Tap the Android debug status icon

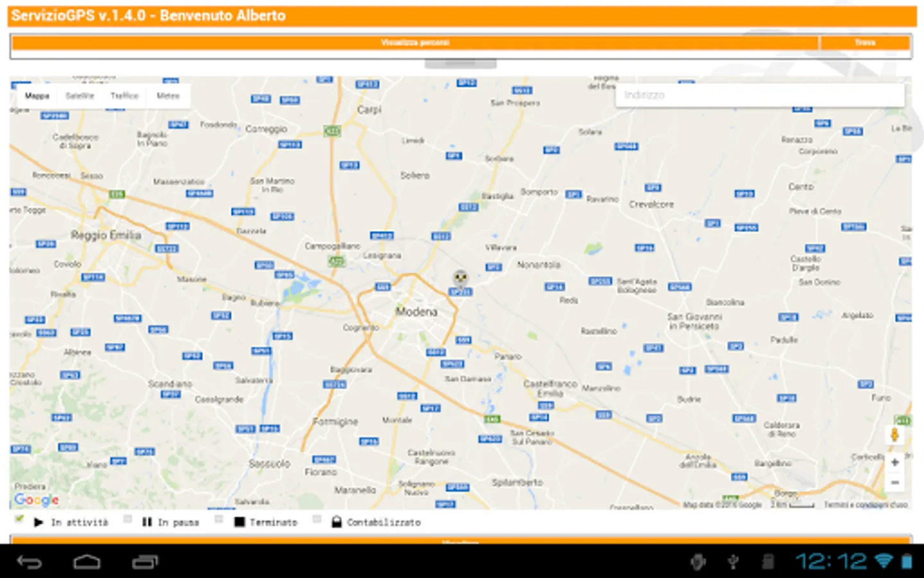698,563
